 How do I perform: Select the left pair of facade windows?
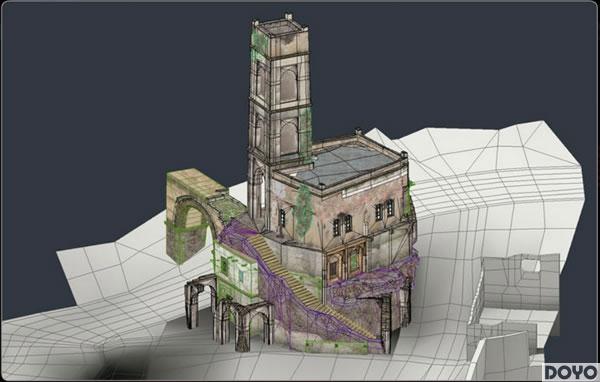point(342,225)
